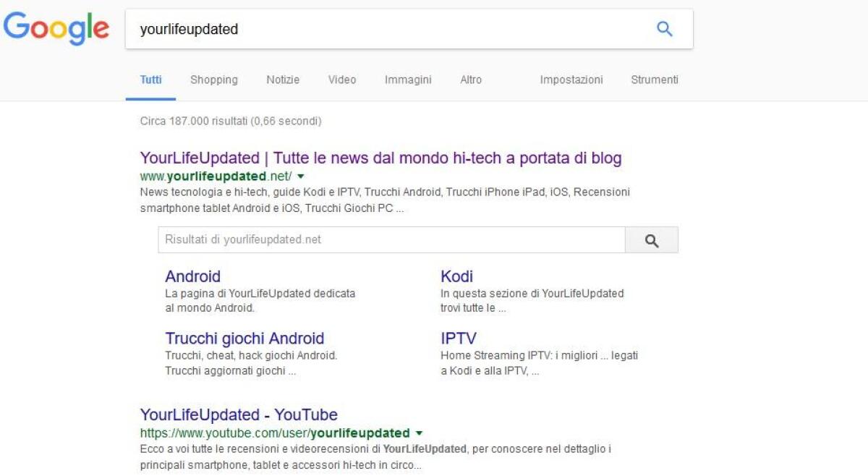Click the magnifier icon in main search bar
The image size is (868, 476).
[663, 29]
